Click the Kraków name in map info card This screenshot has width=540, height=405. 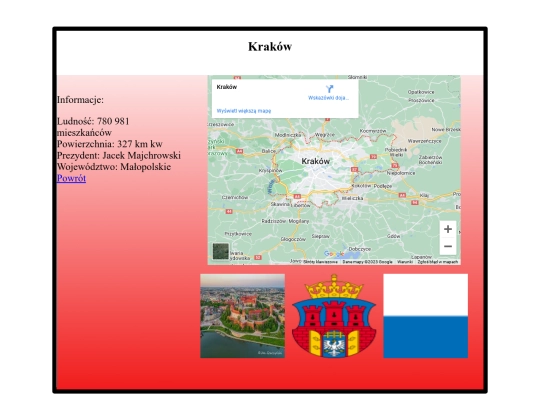[x=227, y=87]
